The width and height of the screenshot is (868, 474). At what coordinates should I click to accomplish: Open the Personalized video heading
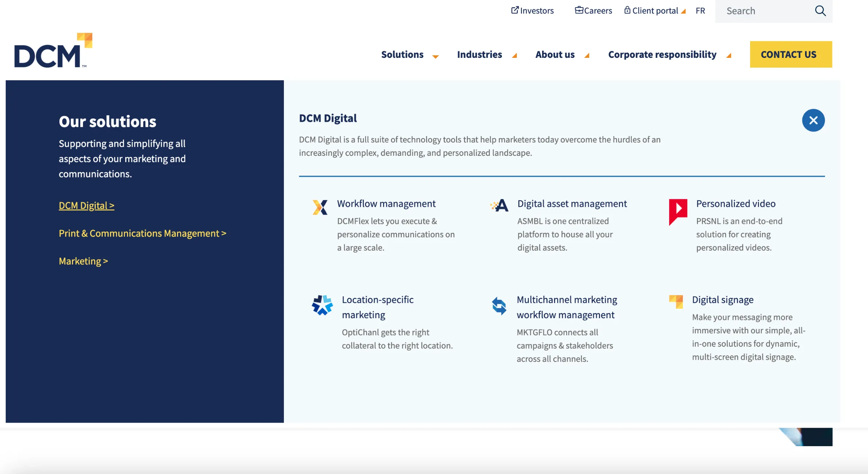coord(736,204)
